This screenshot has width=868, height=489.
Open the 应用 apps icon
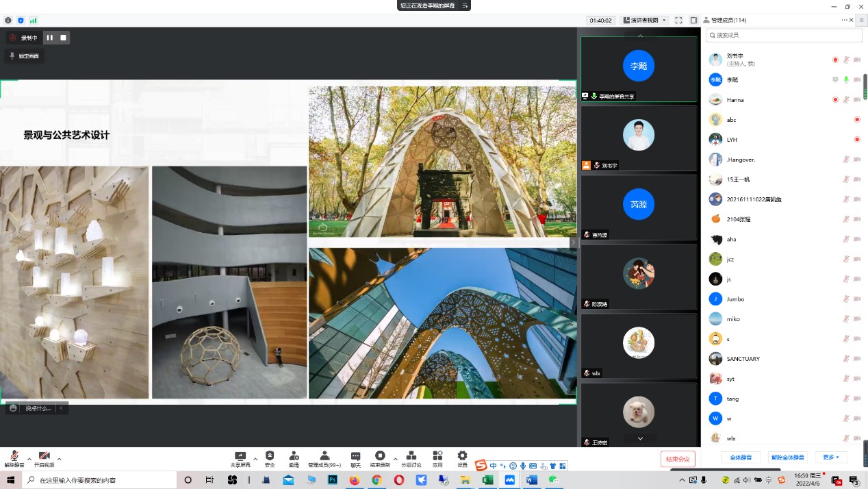[x=437, y=456]
